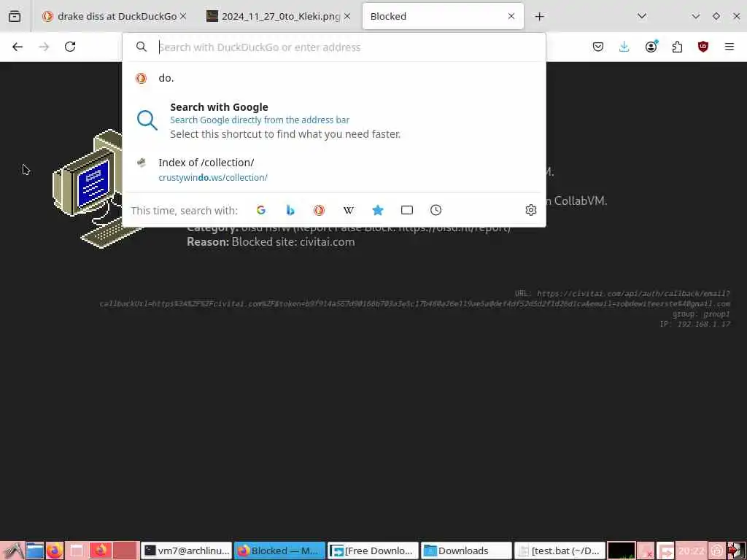
Task: Search this time with Wikipedia icon
Action: click(348, 210)
